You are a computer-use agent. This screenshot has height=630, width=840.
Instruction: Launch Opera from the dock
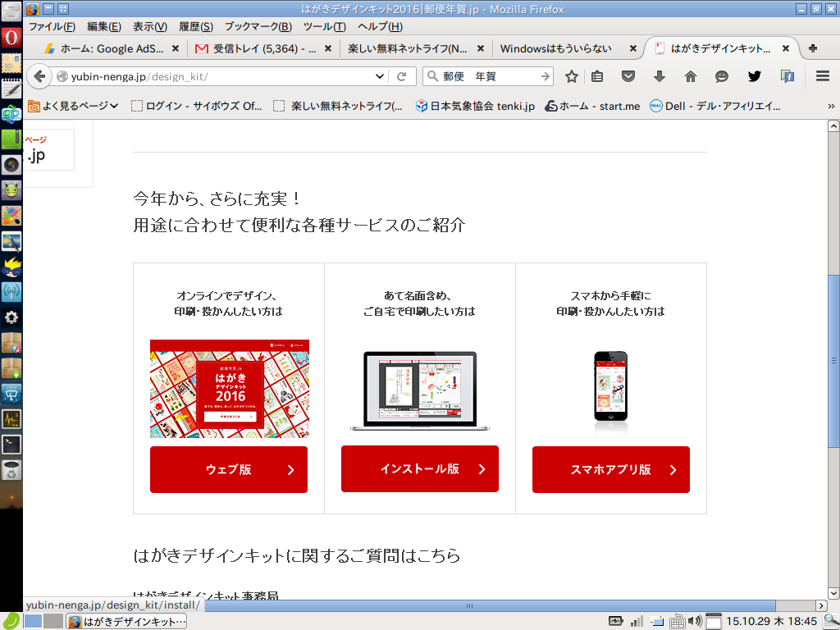point(11,38)
